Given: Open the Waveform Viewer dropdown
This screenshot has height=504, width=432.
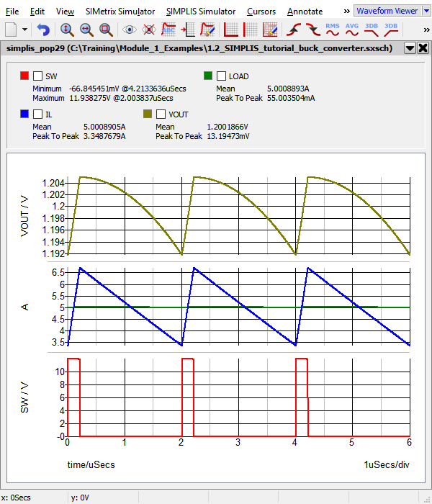Looking at the screenshot, I should (391, 11).
